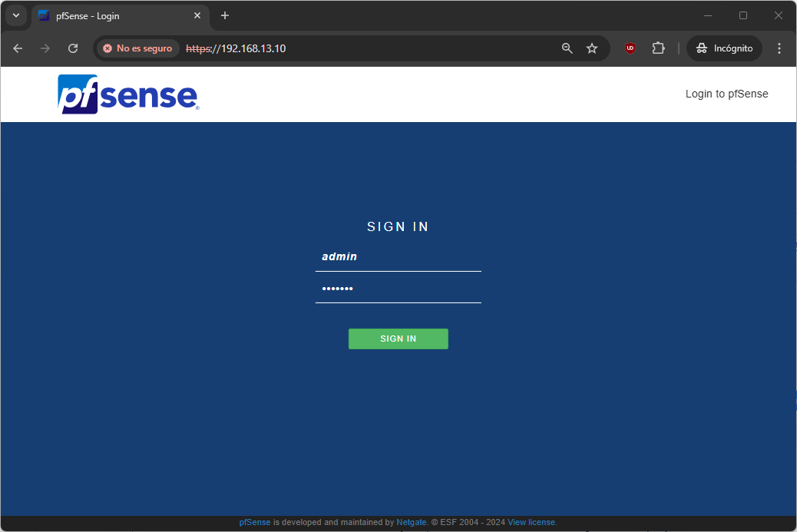This screenshot has width=797, height=532.
Task: Open the Chrome three-dot menu
Action: tap(779, 48)
